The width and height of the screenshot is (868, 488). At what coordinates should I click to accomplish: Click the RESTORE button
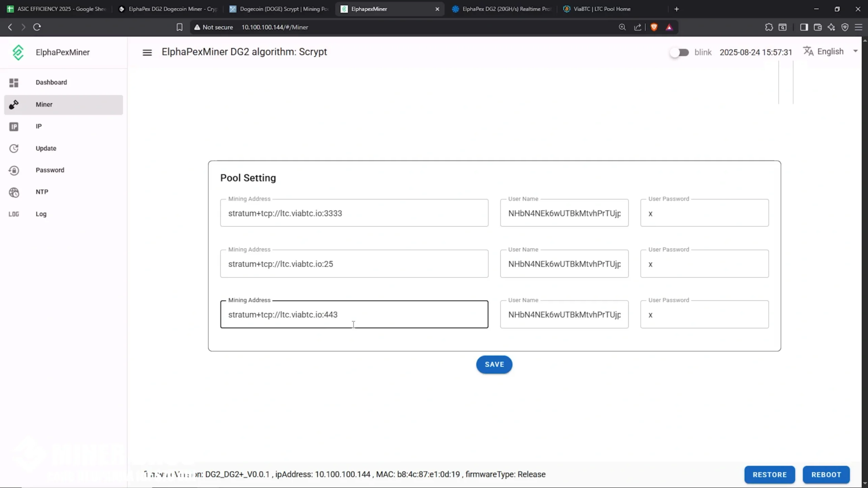(769, 474)
